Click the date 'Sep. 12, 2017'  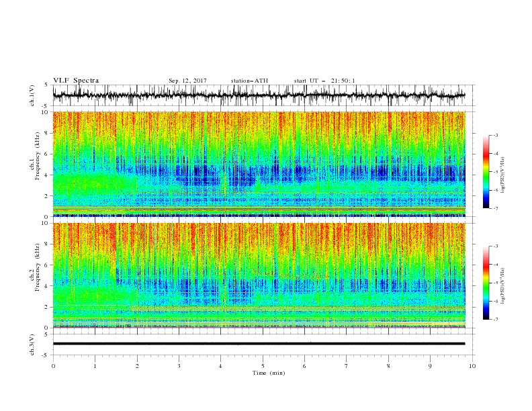[x=187, y=81]
